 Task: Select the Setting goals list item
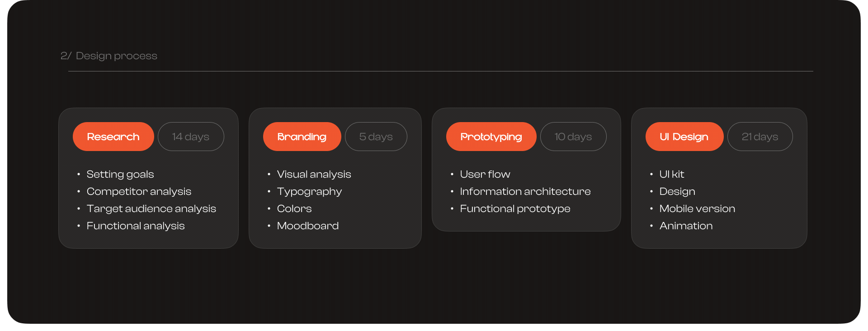[x=120, y=174]
